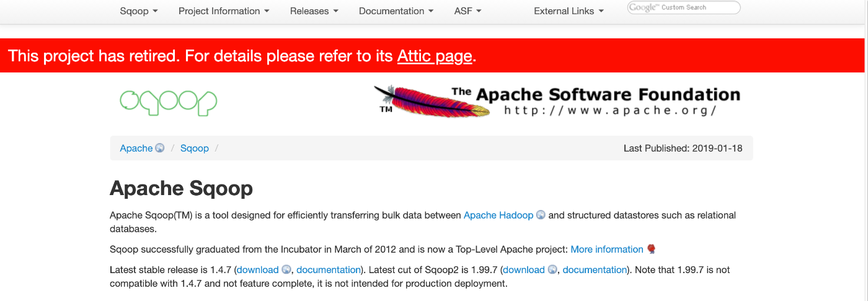Focus the Google Custom Search field
868x301 pixels.
point(684,7)
